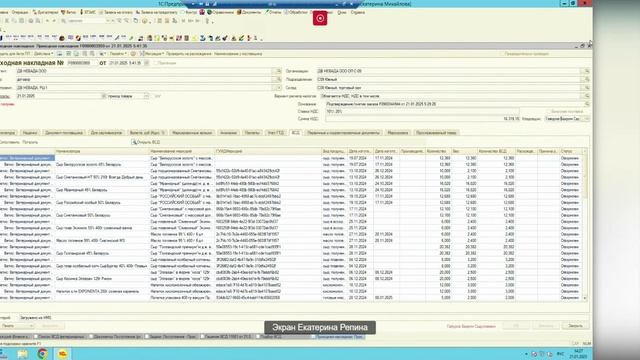
Task: Expand the Действия dropdown
Action: (43, 53)
